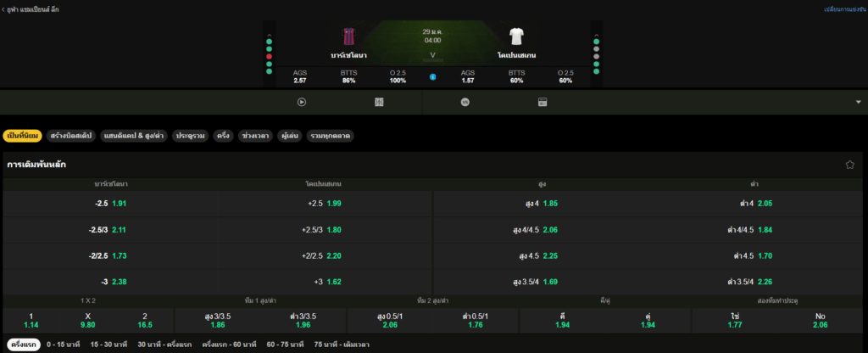Select the ผู้เล่น tab
This screenshot has width=868, height=353.
pyautogui.click(x=290, y=135)
